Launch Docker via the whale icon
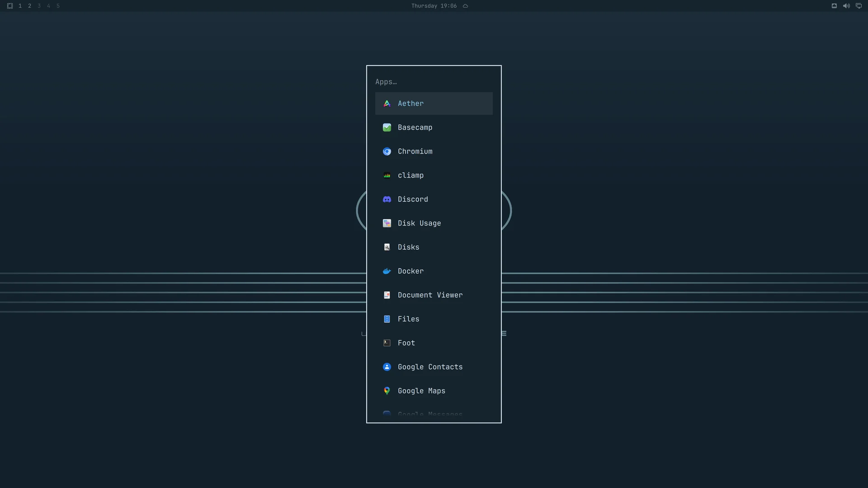 387,271
